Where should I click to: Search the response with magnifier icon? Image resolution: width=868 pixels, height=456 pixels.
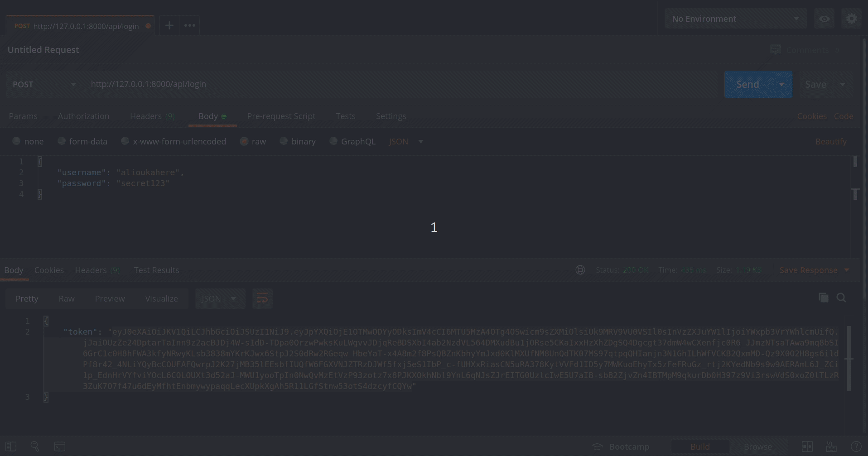tap(841, 298)
